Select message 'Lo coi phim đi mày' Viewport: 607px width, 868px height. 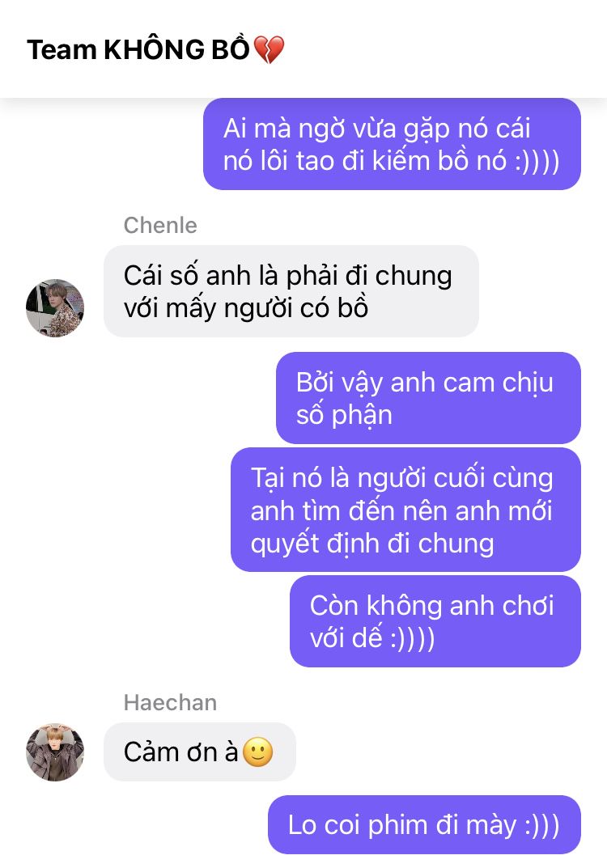[425, 825]
